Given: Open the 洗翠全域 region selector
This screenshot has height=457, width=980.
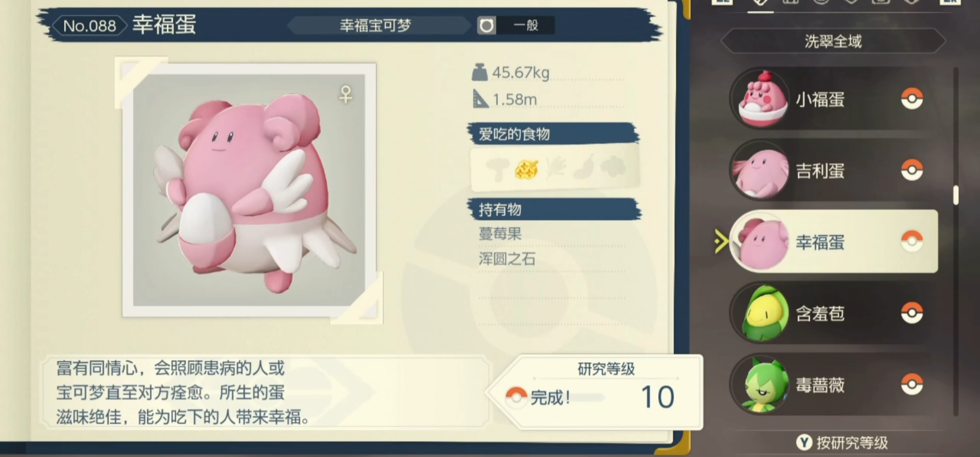Looking at the screenshot, I should click(x=833, y=41).
